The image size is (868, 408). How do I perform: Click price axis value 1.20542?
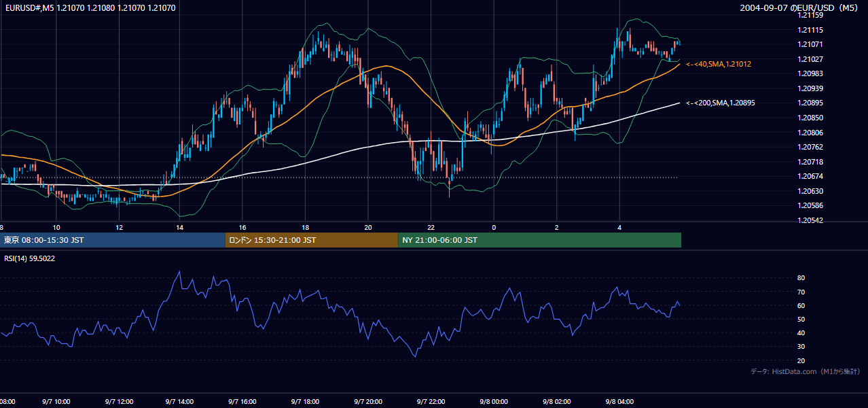811,220
